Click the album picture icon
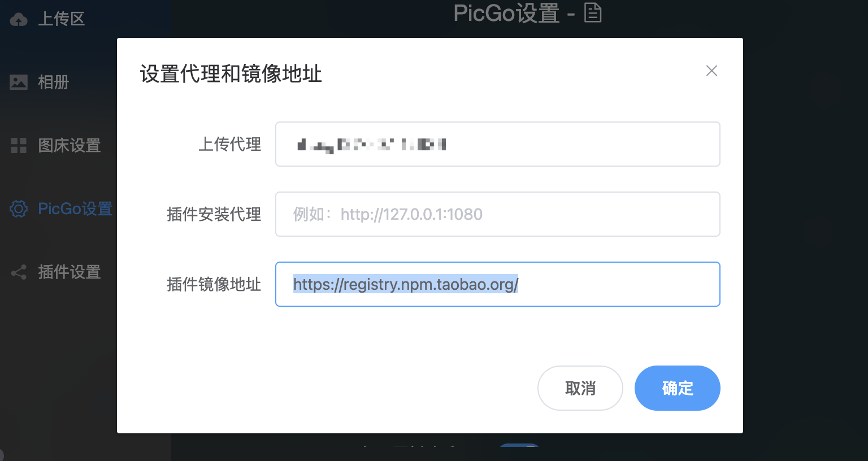Image resolution: width=868 pixels, height=461 pixels. pos(19,82)
